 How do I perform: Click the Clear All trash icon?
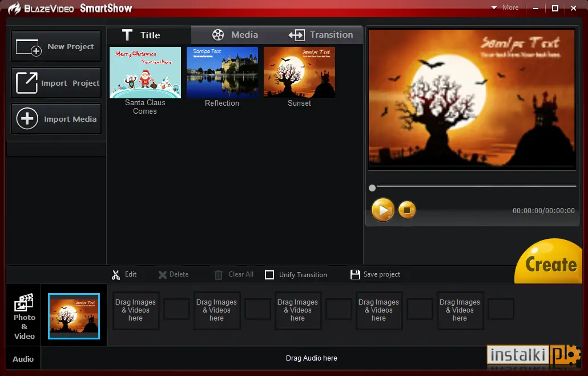pos(218,275)
